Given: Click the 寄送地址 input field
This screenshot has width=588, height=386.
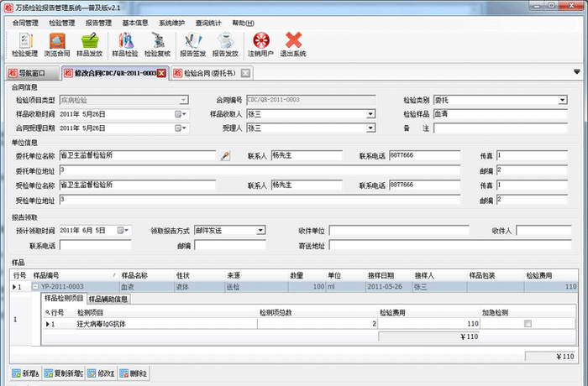Looking at the screenshot, I should [x=450, y=246].
